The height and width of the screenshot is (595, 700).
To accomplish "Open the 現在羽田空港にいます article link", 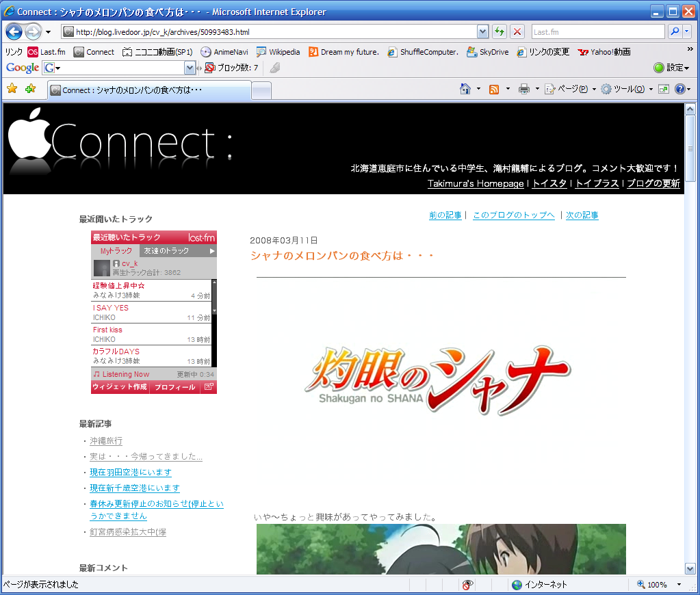I will coord(131,473).
